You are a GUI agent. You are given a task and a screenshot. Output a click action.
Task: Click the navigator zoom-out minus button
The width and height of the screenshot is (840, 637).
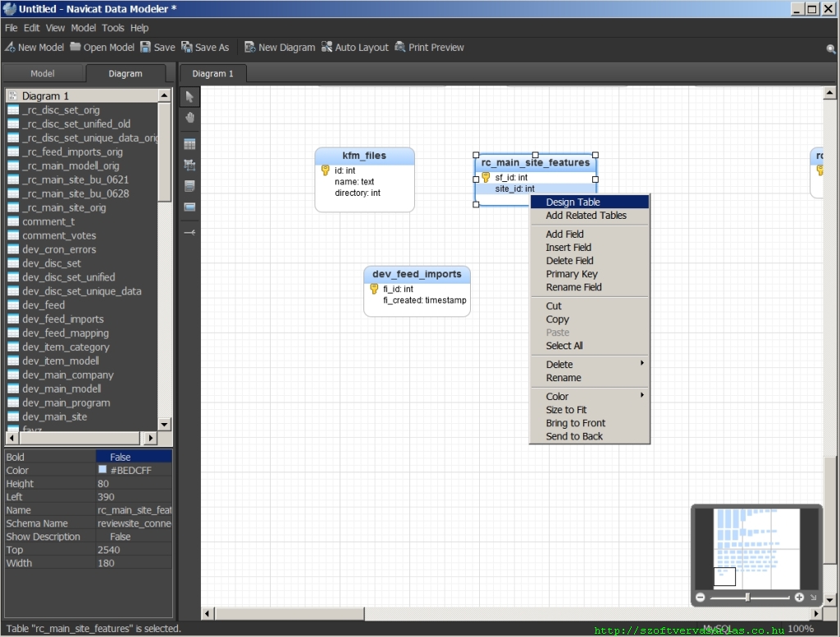point(701,598)
